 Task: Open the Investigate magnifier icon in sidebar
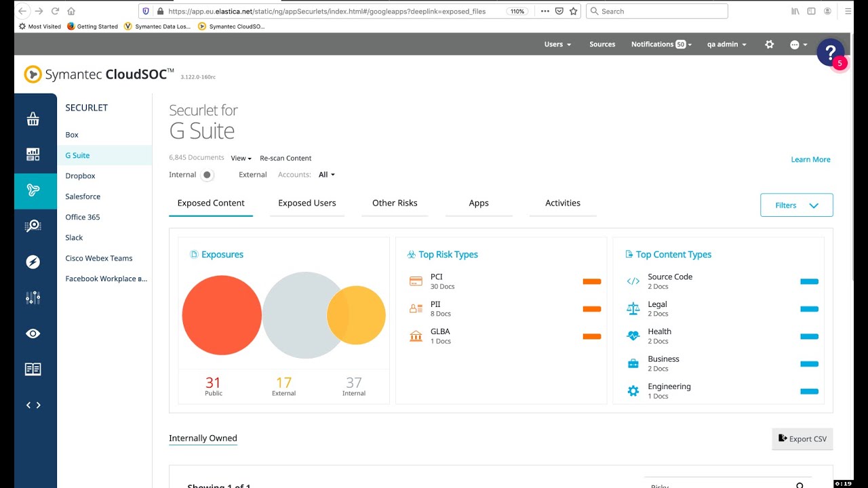33,226
